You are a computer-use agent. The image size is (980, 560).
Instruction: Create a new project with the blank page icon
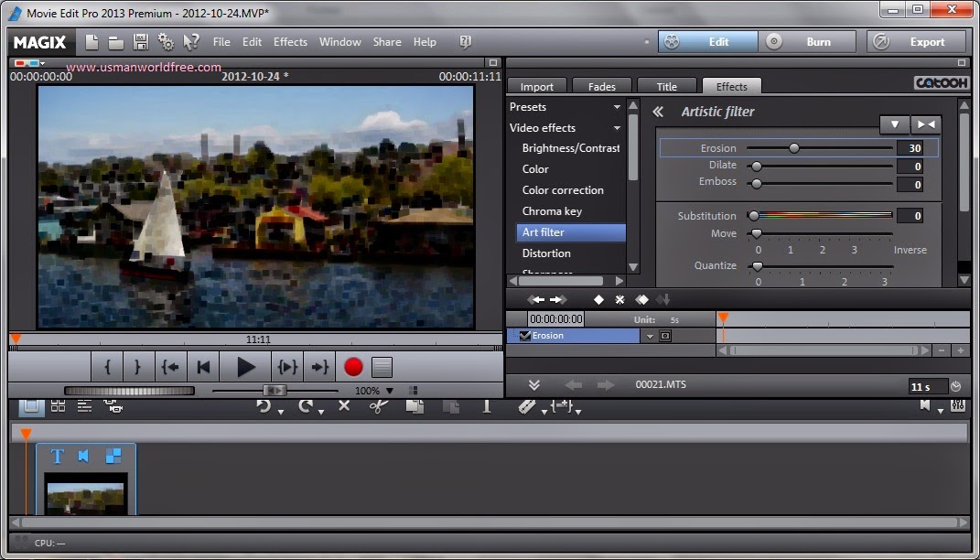(92, 42)
